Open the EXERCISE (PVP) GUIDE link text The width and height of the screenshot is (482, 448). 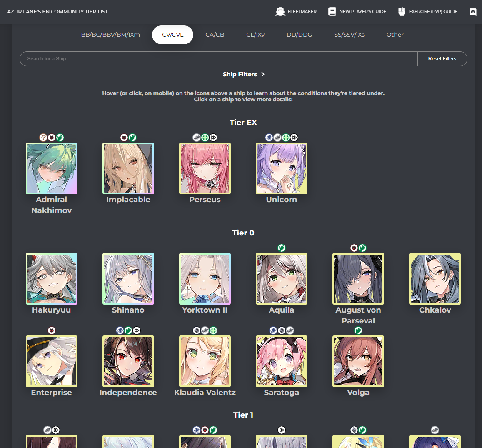pos(433,11)
